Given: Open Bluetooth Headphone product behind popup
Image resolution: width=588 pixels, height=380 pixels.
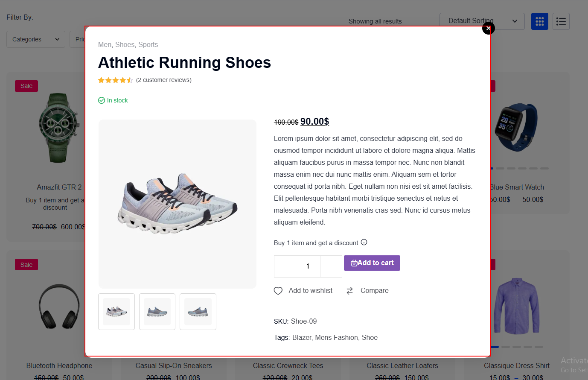Looking at the screenshot, I should point(59,365).
